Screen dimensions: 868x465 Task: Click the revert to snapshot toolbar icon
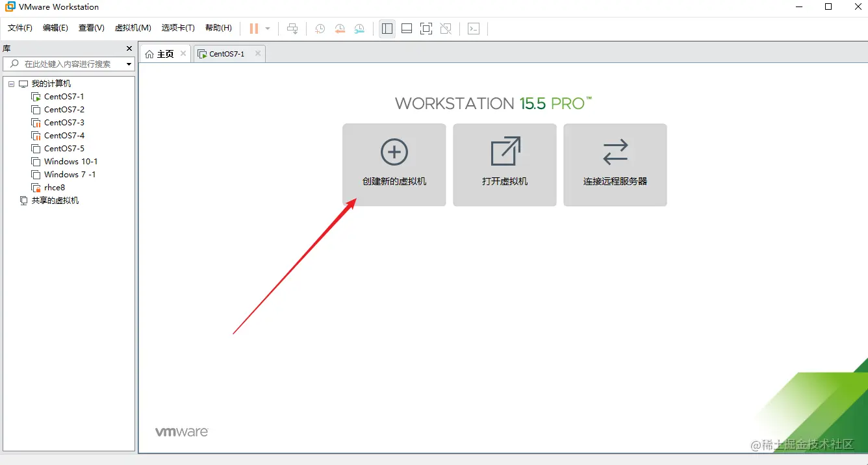point(340,29)
